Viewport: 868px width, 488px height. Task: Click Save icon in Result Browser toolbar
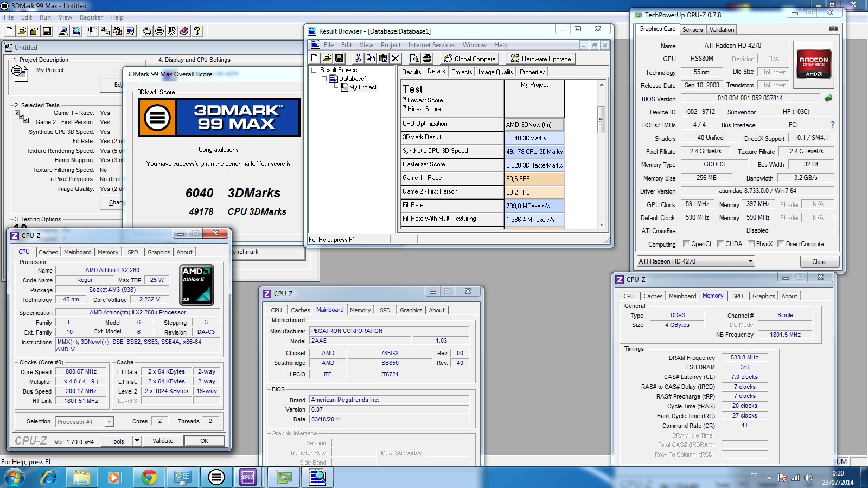click(339, 58)
